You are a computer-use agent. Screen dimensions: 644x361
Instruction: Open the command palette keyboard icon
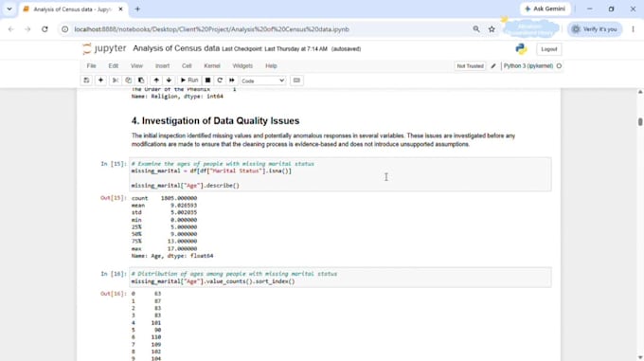click(x=296, y=81)
